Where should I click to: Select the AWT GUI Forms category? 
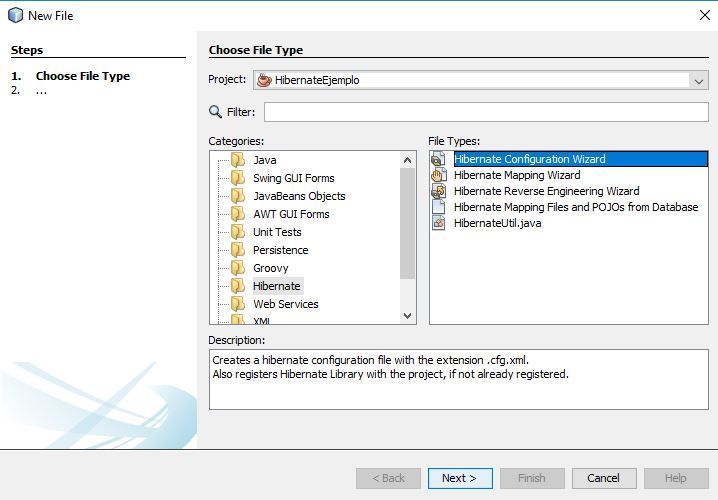291,214
